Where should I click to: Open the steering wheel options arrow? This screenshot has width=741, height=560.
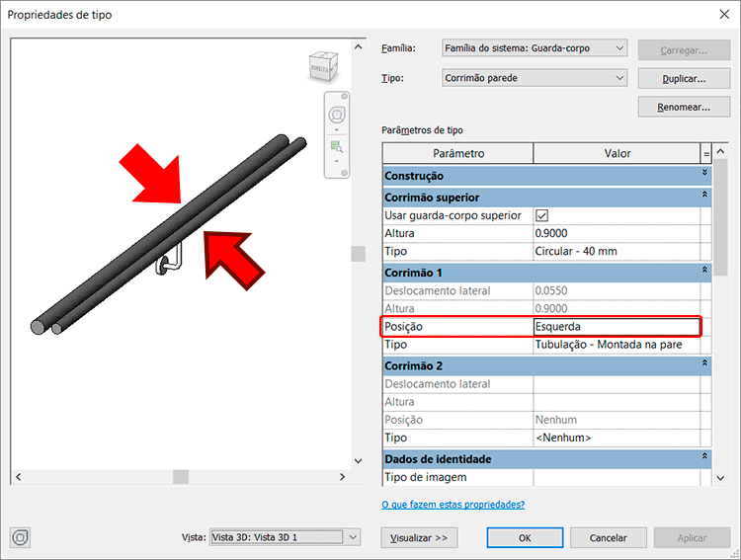pyautogui.click(x=336, y=128)
